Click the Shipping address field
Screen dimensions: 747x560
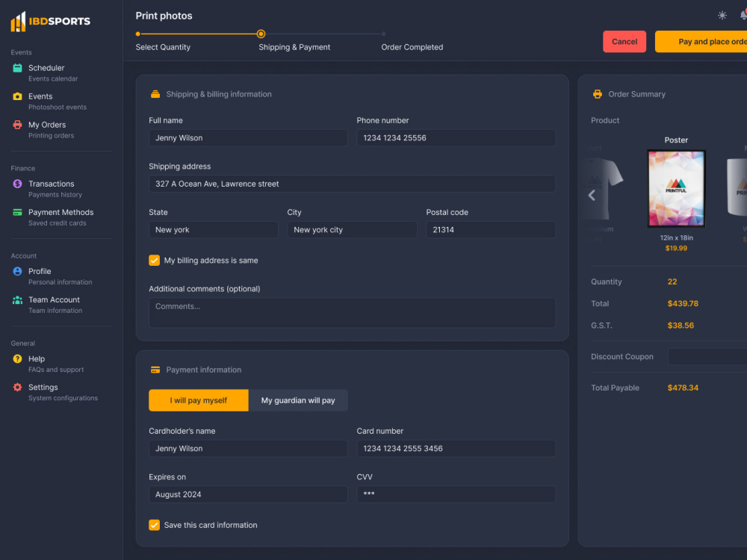(x=353, y=184)
